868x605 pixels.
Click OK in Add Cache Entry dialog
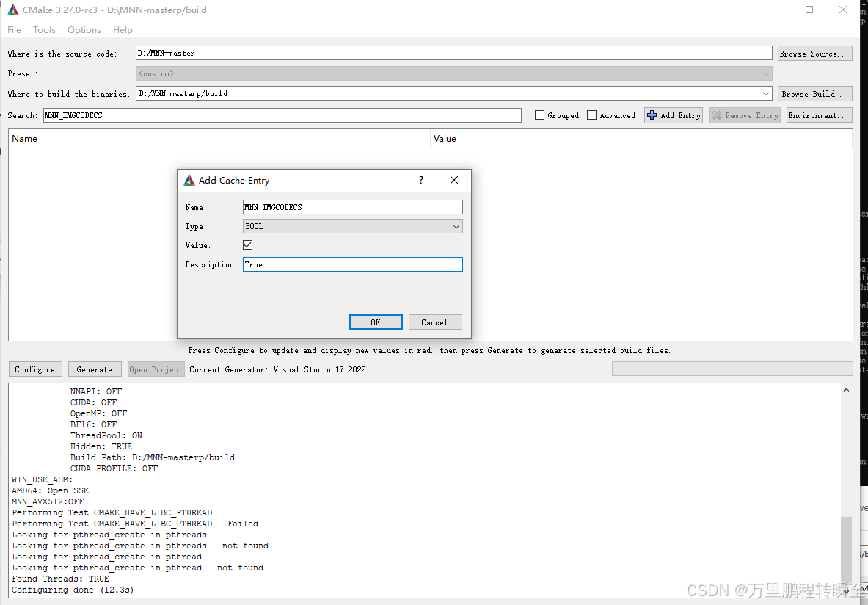click(376, 322)
